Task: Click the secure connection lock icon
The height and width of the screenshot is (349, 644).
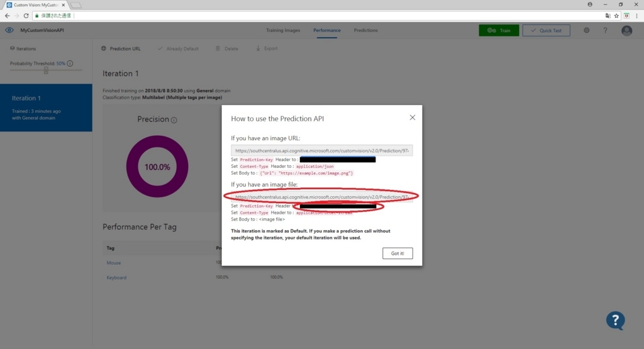Action: coord(36,16)
